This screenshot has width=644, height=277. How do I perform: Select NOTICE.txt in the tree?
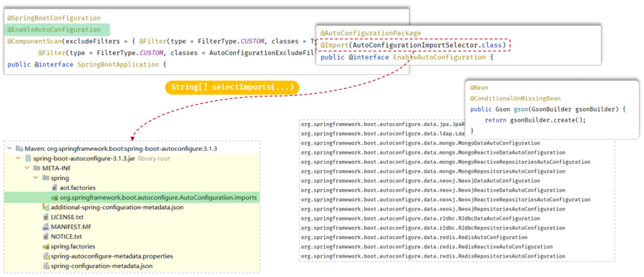[66, 237]
